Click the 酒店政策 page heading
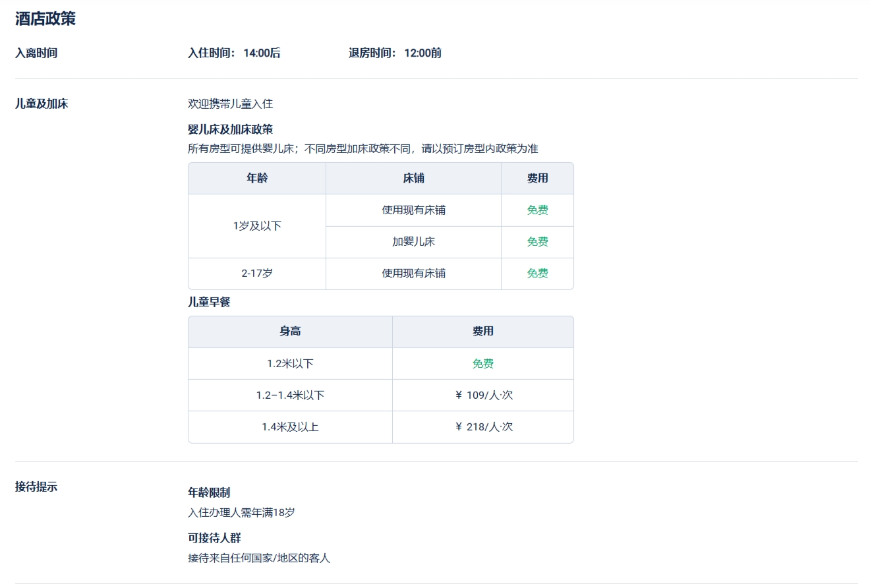Image resolution: width=870 pixels, height=588 pixels. click(45, 19)
